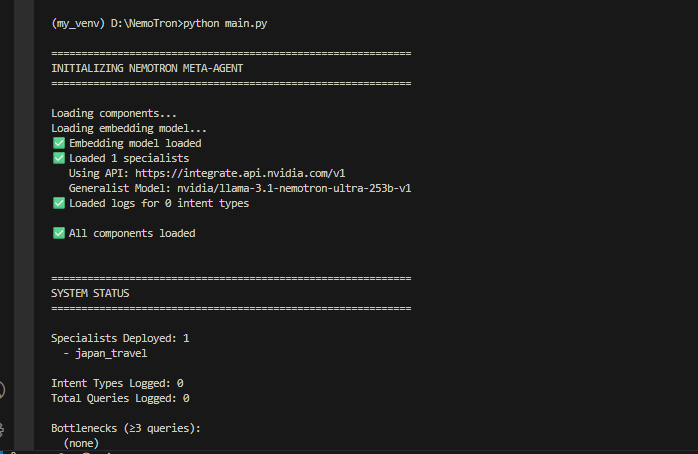
Task: Open the Accounts icon in activity bar
Action: pos(2,390)
